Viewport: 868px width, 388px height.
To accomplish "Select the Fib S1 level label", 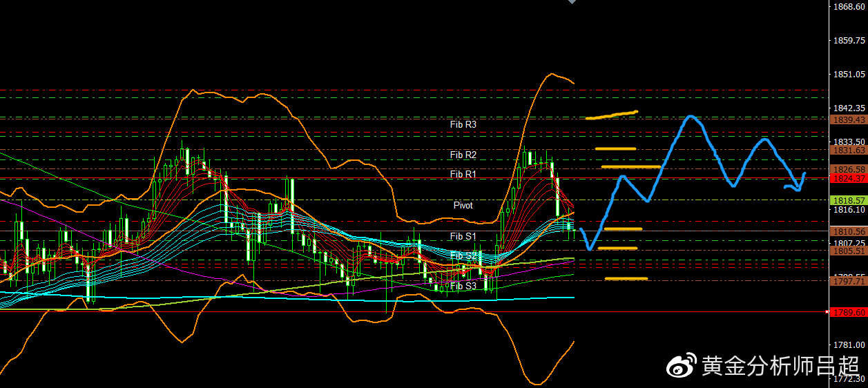I will click(x=463, y=237).
